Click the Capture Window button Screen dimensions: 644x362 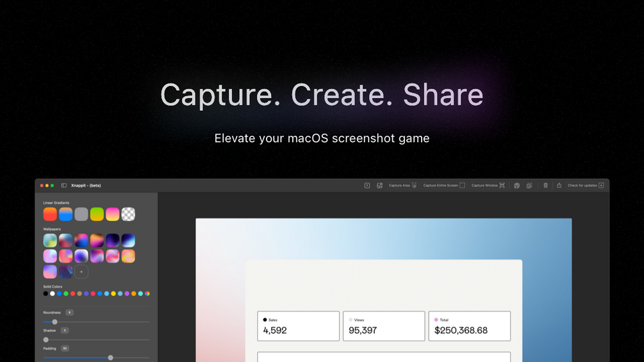[x=488, y=186]
